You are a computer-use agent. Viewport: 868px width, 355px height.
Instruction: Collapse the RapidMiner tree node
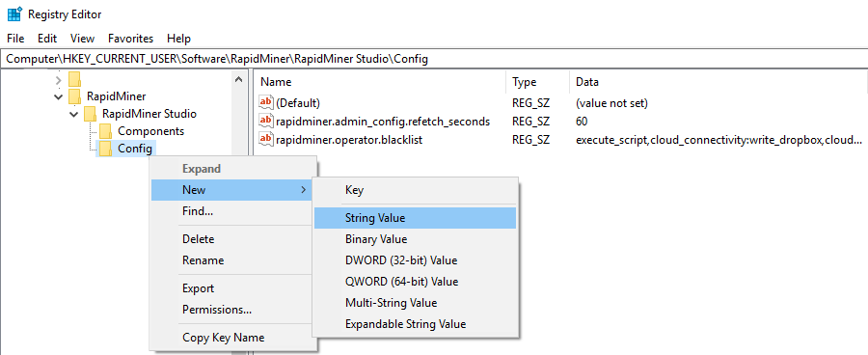(x=58, y=96)
